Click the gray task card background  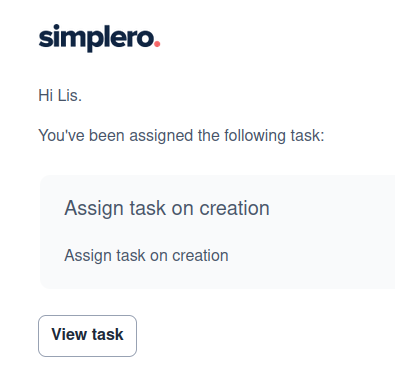[217, 232]
